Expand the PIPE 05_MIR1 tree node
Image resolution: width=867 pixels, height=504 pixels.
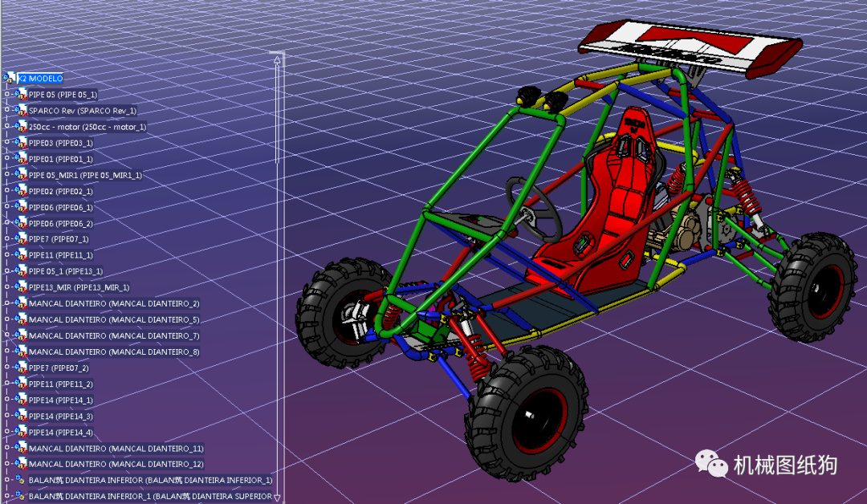6,175
